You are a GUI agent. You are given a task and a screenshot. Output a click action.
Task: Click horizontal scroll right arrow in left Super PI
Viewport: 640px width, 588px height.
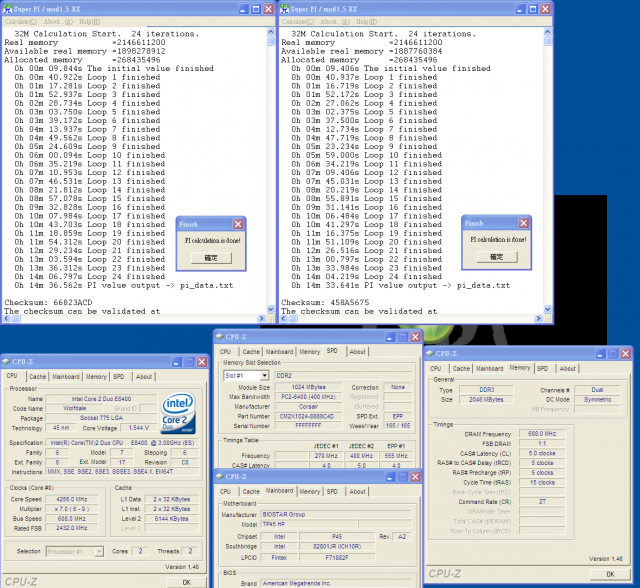262,319
